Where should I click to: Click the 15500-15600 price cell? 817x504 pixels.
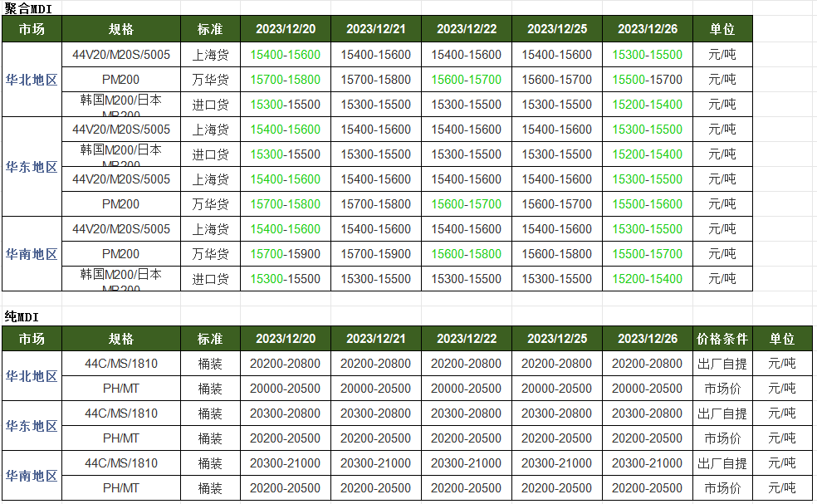pos(648,204)
